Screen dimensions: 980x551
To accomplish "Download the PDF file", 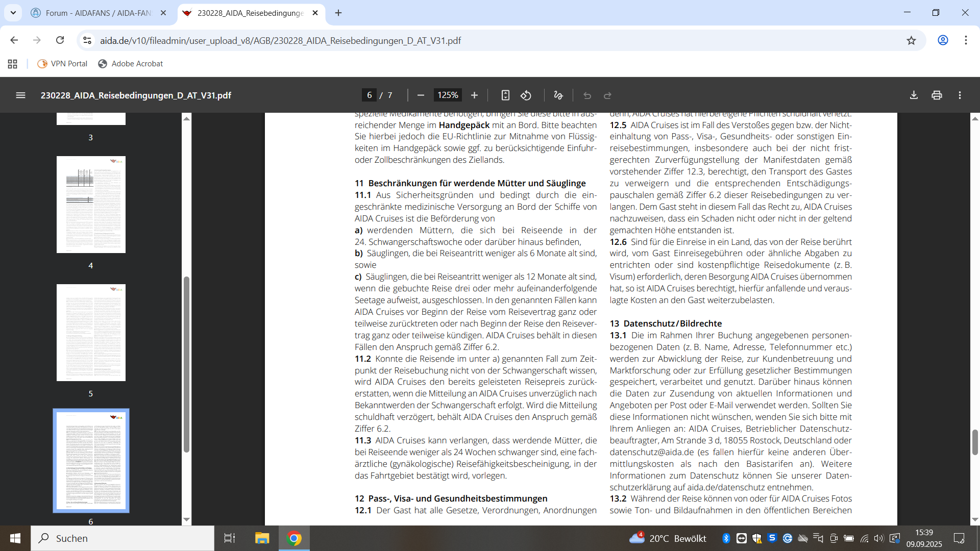I will pos(914,95).
